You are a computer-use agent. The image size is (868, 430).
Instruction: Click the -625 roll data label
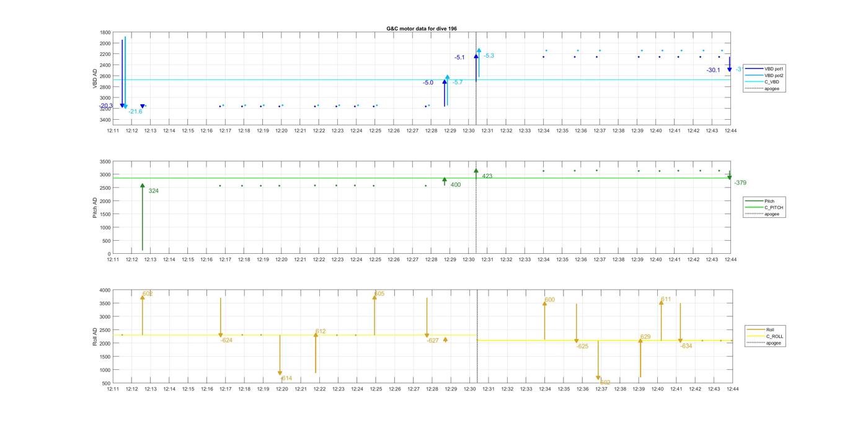coord(582,346)
